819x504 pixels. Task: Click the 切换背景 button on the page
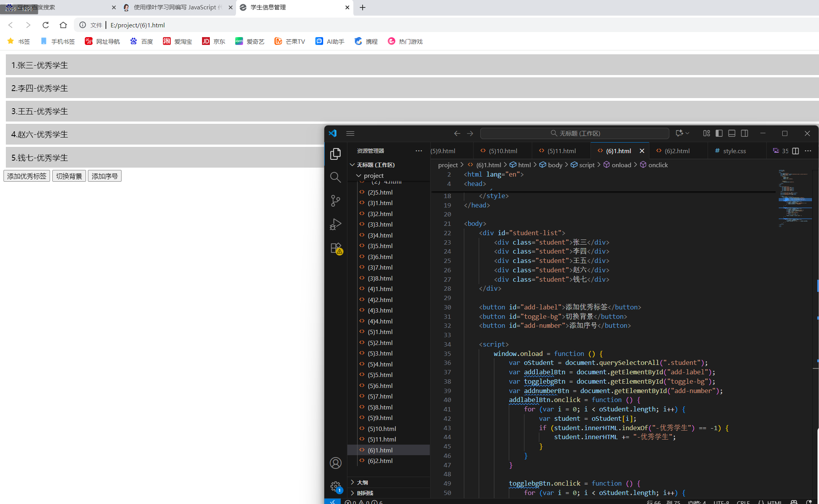point(69,176)
